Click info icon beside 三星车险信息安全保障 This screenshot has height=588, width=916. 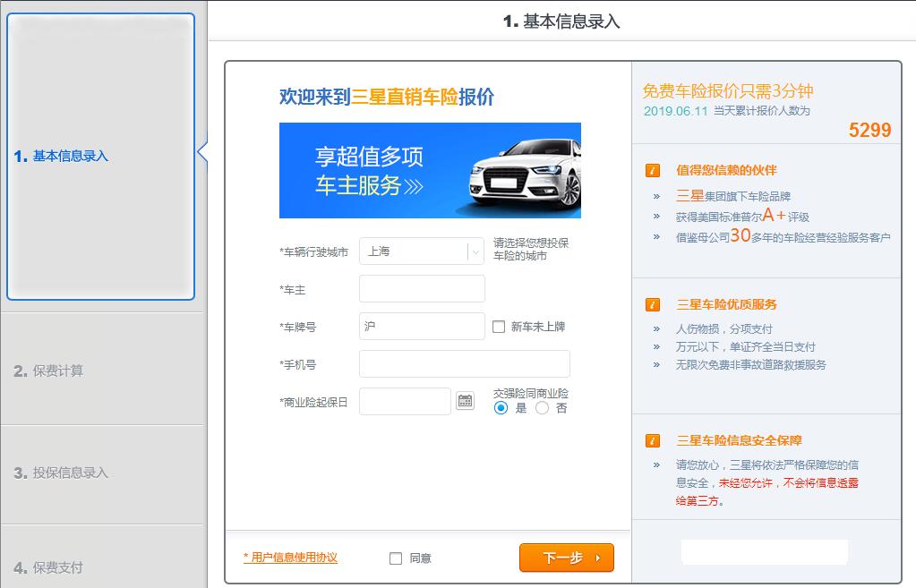click(653, 440)
